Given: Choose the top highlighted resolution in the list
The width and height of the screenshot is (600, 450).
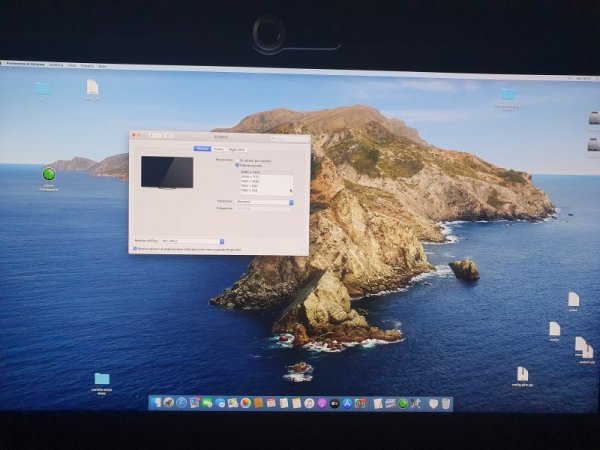Looking at the screenshot, I should pyautogui.click(x=266, y=172).
